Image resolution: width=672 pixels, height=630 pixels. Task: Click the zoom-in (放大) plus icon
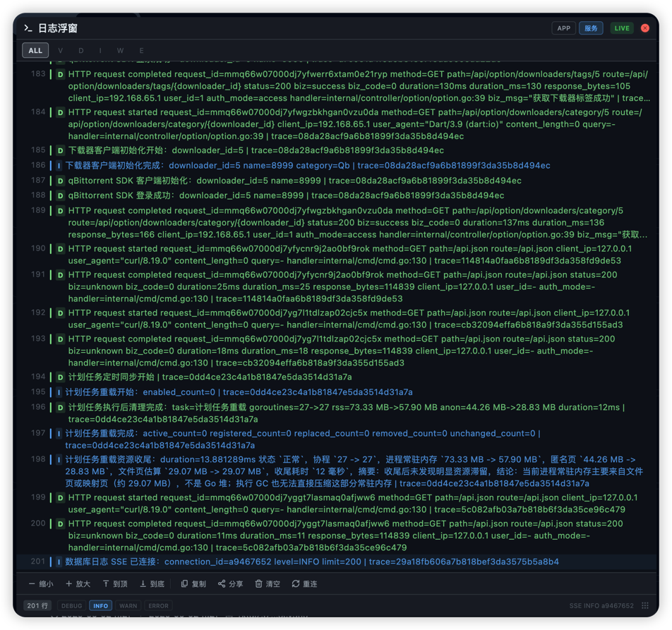(68, 583)
